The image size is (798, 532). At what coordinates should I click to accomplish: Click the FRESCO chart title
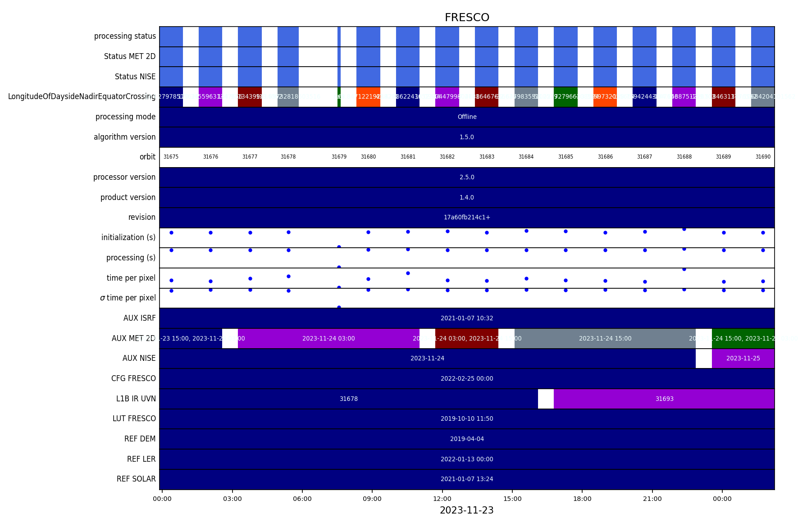[x=467, y=18]
